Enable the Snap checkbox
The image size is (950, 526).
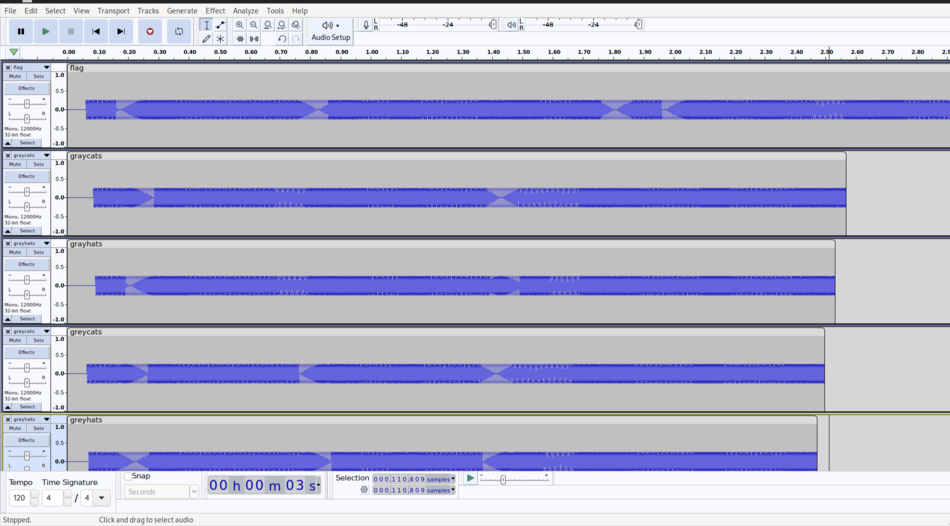point(128,476)
